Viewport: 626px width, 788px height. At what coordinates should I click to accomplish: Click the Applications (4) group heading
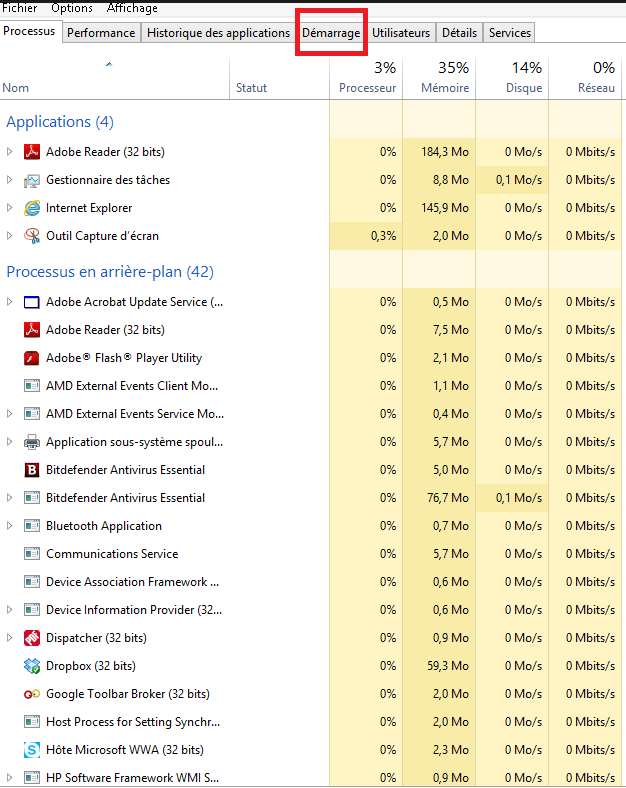(x=60, y=122)
